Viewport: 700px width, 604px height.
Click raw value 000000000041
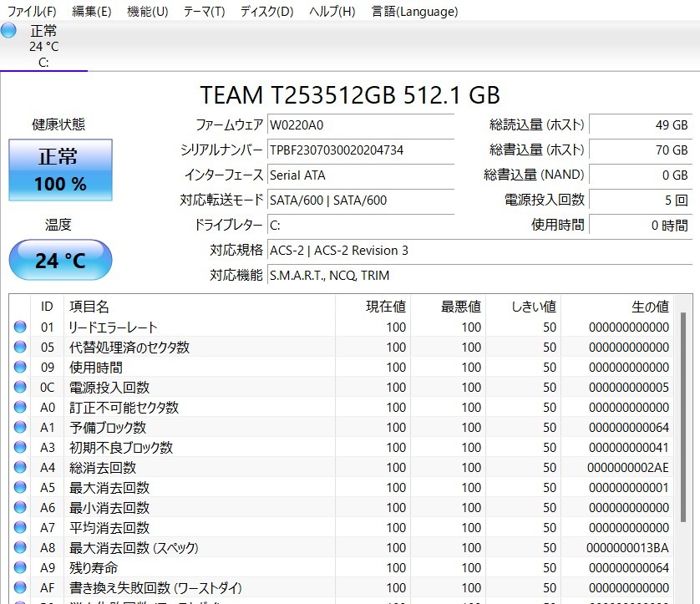[x=629, y=448]
